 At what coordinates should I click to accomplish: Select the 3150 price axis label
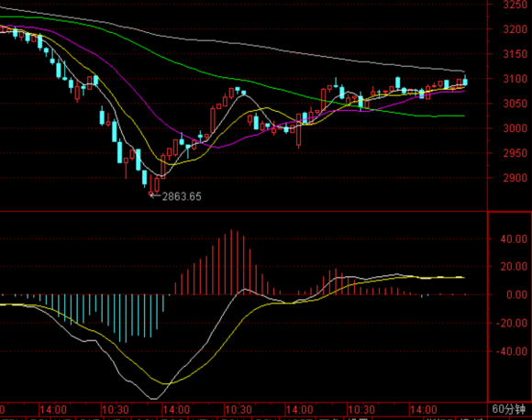(x=515, y=54)
